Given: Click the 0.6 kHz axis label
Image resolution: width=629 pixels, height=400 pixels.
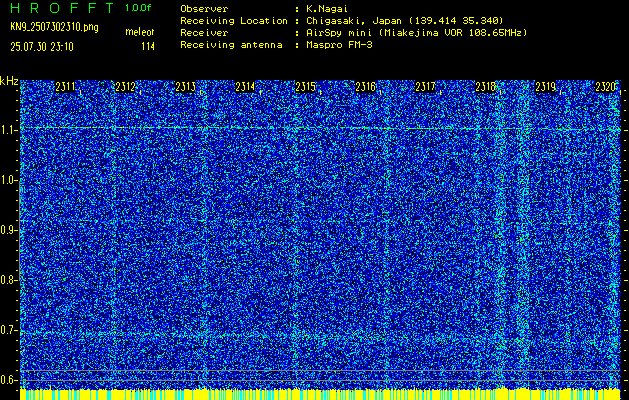Looking at the screenshot, I should (x=8, y=380).
